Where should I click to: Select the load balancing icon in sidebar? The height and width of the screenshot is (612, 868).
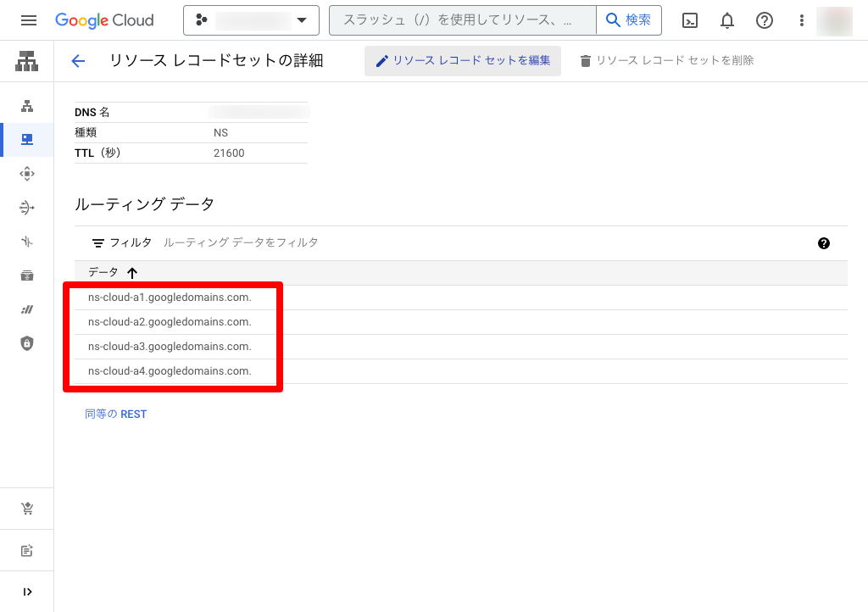click(26, 207)
